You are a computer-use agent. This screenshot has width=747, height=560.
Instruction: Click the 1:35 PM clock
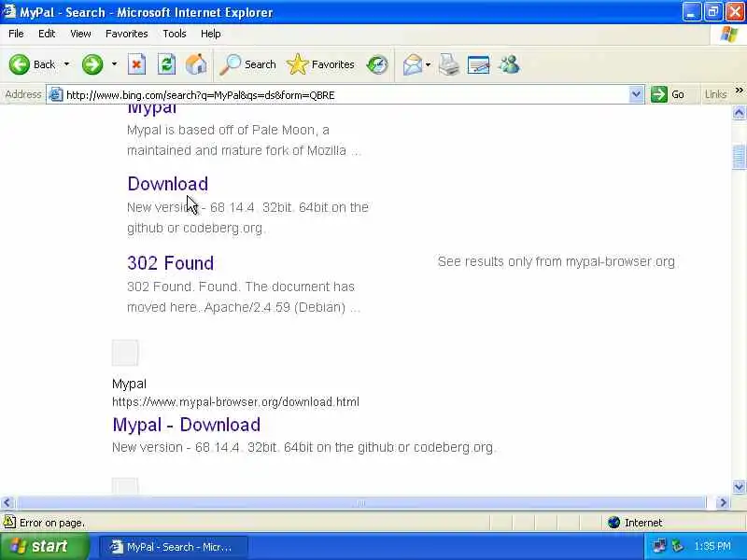[712, 546]
